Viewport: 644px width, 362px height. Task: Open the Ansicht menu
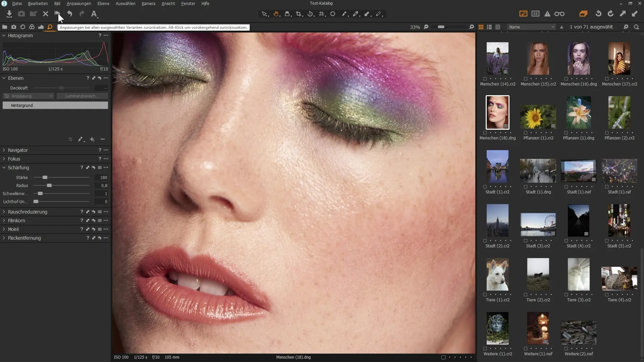point(168,4)
